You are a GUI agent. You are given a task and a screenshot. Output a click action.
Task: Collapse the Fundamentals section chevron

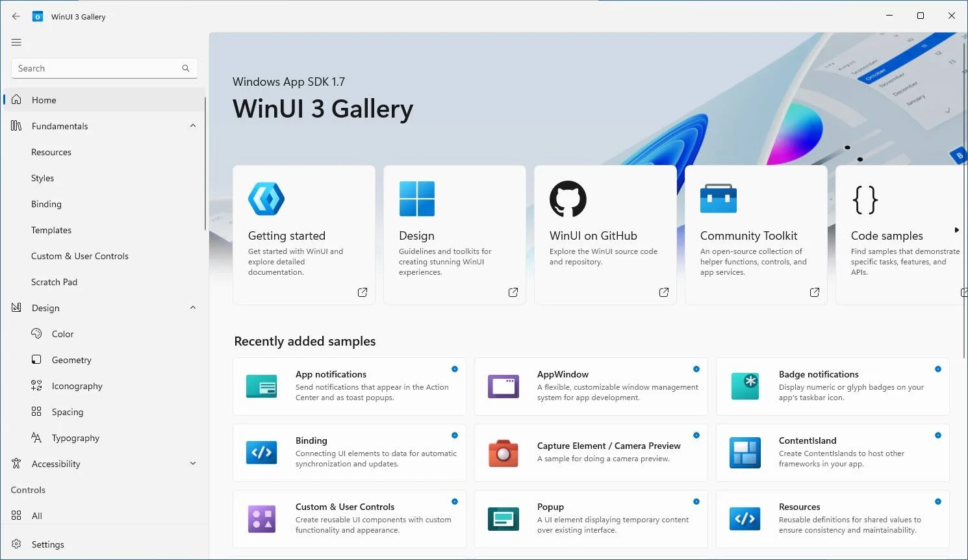coord(193,126)
